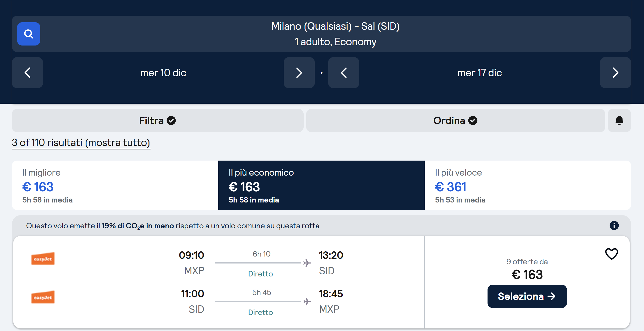Viewport: 644px width, 331px height.
Task: Click the return easyJet airline logo
Action: point(43,297)
